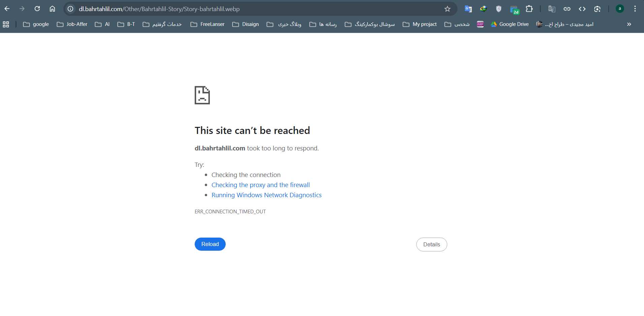
Task: Click the address bar URL field
Action: tap(236, 9)
